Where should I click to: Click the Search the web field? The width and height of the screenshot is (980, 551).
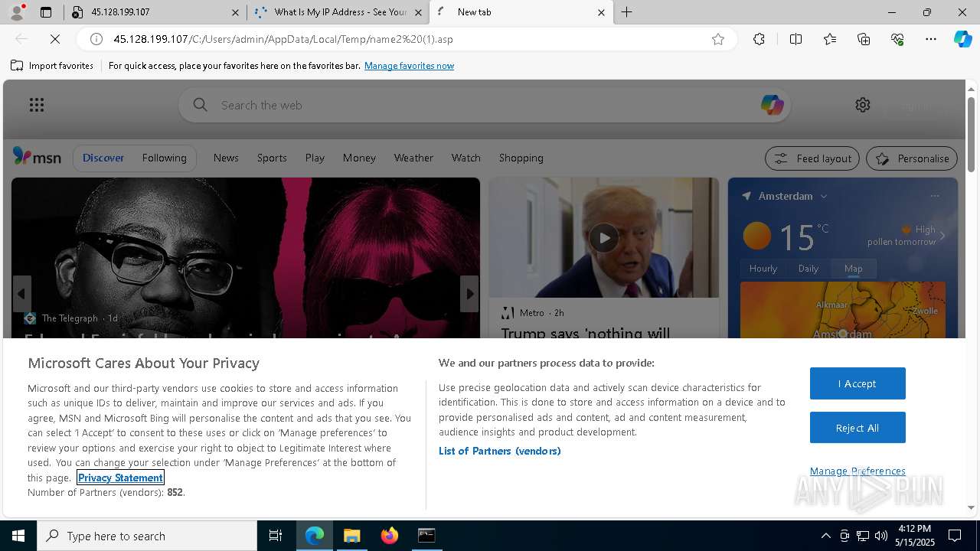click(x=485, y=105)
